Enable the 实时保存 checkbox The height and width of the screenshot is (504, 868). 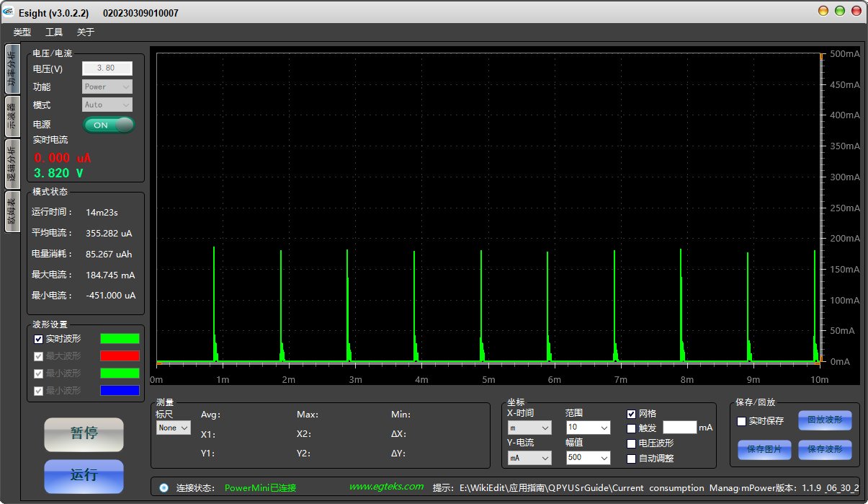coord(742,421)
